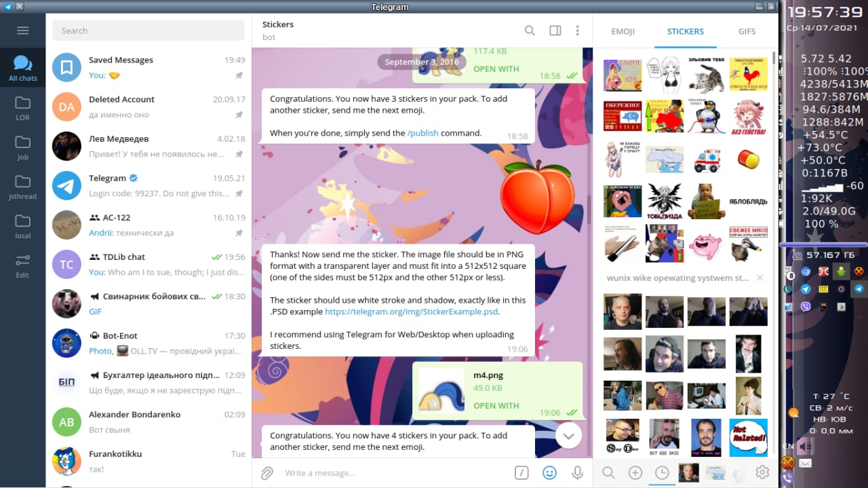The width and height of the screenshot is (868, 488).
Task: Open the local chat folder
Action: click(22, 225)
